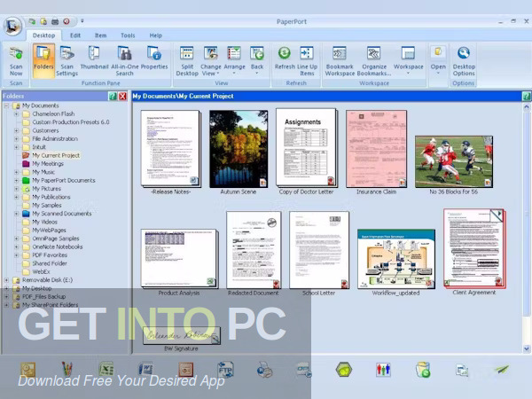
Task: Click the people icon in Send To bar
Action: (x=383, y=370)
